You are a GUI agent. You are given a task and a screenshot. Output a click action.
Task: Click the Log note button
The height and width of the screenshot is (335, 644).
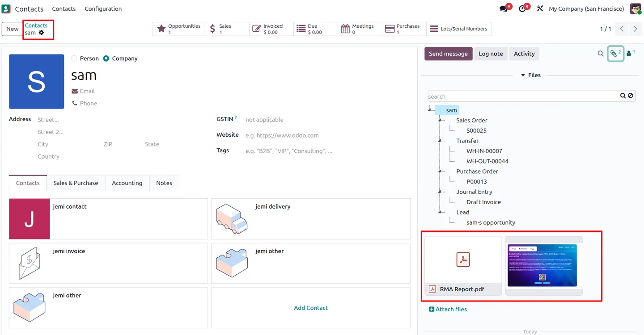(x=491, y=54)
